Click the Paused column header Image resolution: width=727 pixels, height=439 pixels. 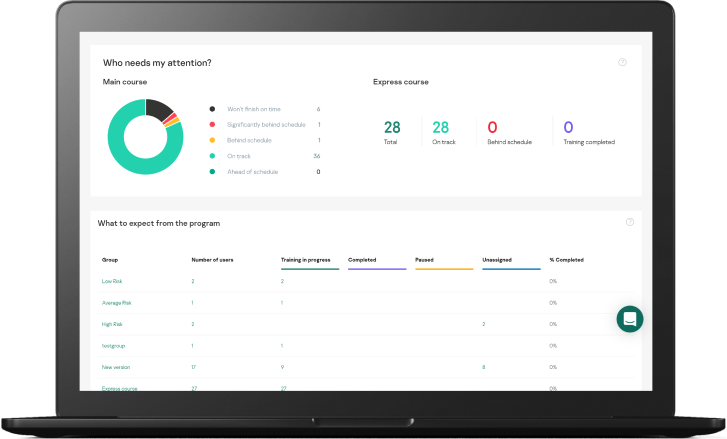425,260
